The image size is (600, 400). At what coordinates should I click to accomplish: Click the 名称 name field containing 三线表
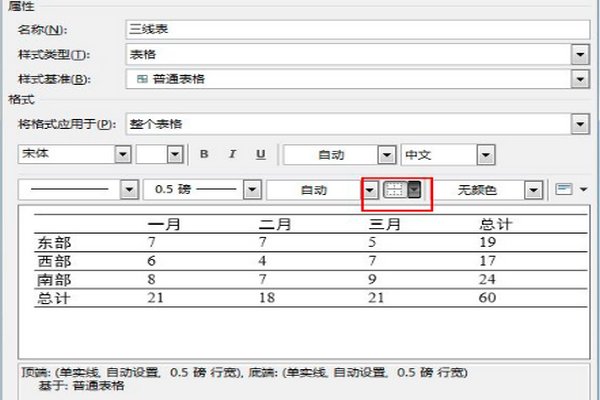coord(357,29)
